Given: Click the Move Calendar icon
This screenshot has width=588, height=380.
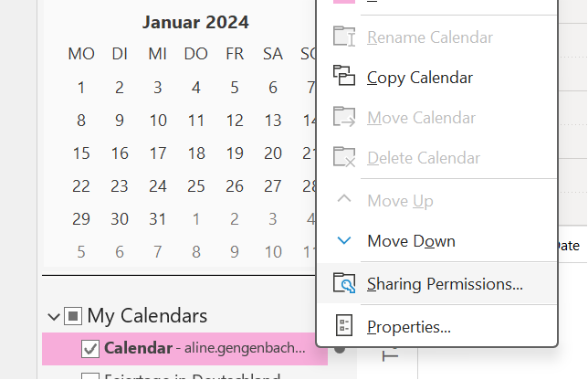Looking at the screenshot, I should 343,117.
